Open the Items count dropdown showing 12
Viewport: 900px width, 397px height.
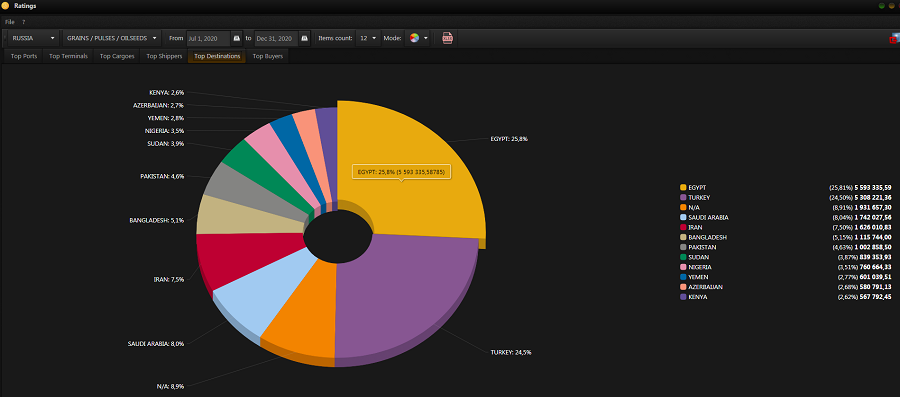pos(367,38)
